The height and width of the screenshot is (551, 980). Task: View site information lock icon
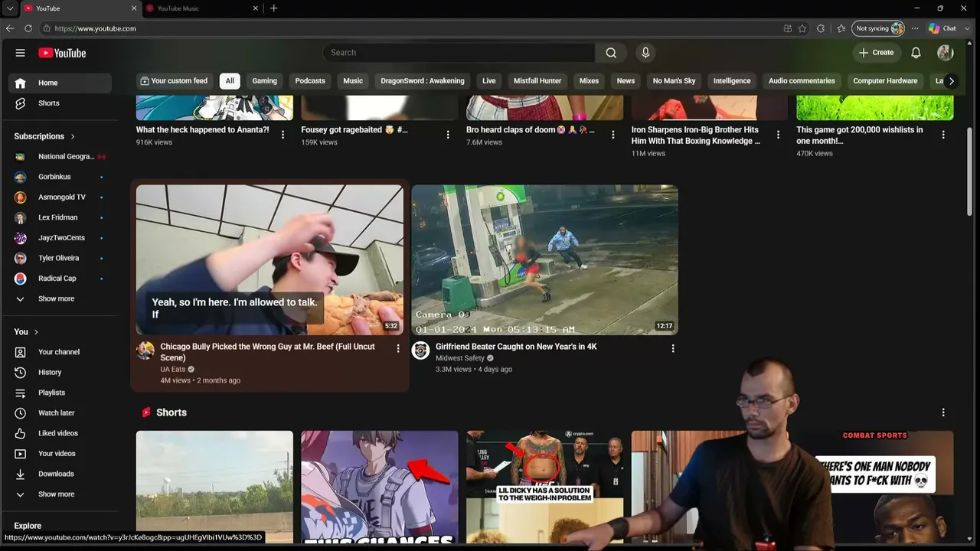tap(47, 28)
